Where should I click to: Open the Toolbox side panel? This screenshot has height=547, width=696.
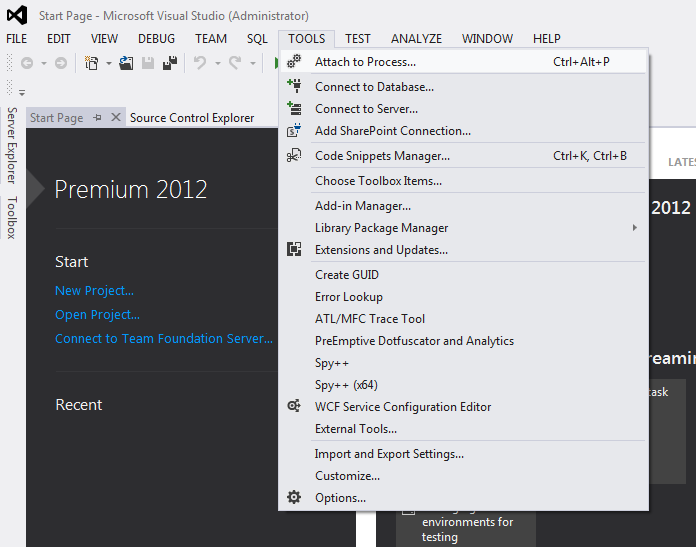[x=12, y=217]
